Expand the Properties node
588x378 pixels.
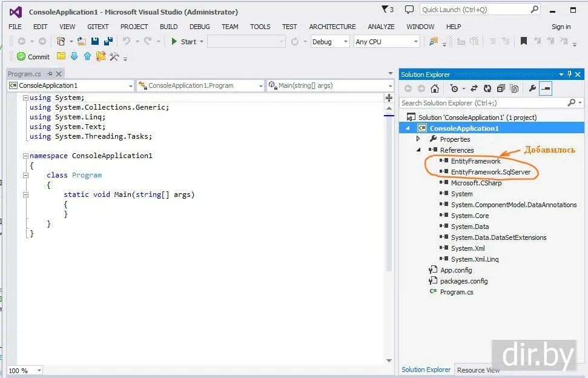(418, 139)
